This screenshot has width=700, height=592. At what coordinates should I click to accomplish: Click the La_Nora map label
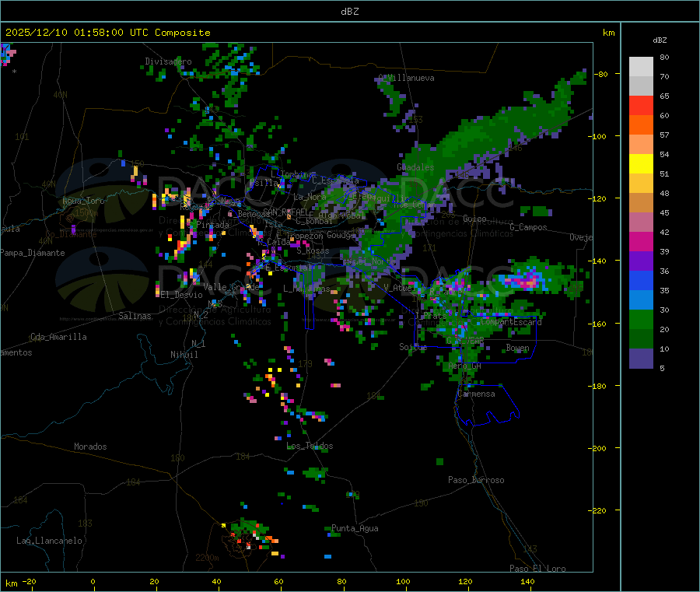pos(310,197)
